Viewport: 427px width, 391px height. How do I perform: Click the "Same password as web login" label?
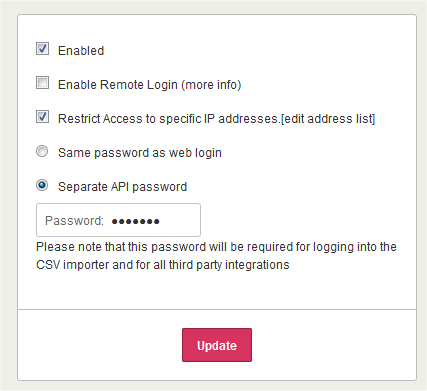140,153
